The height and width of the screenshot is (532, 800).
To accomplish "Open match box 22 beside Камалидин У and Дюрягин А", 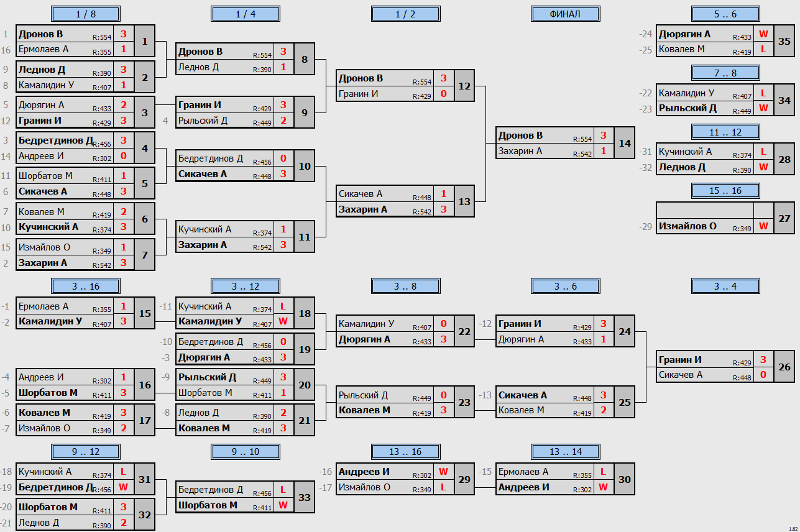I will coord(464,331).
